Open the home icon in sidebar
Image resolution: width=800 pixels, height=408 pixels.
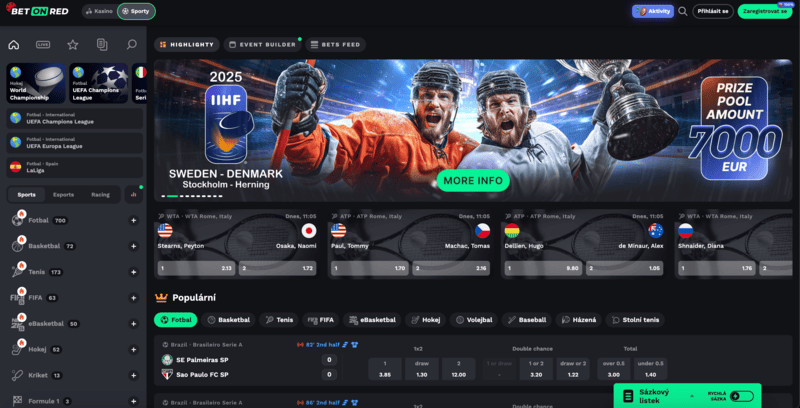point(14,45)
